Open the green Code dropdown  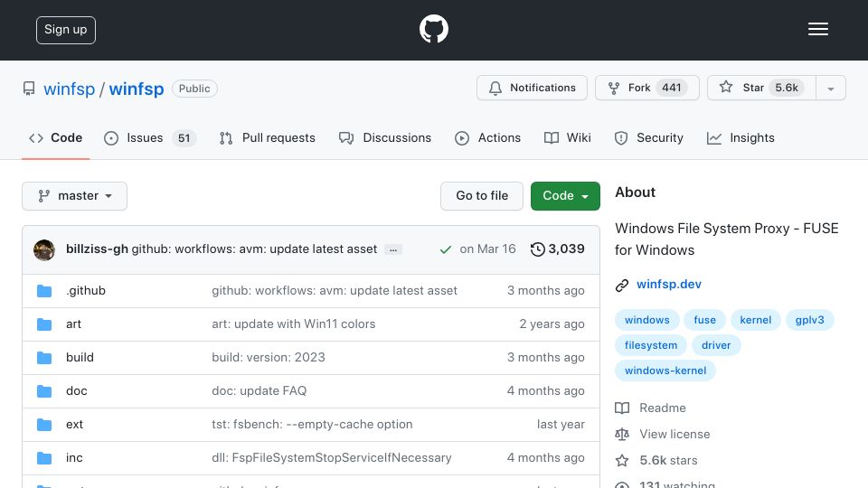565,196
